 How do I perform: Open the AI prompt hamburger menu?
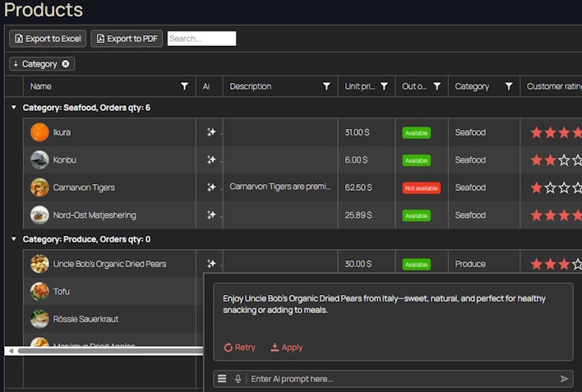point(222,379)
